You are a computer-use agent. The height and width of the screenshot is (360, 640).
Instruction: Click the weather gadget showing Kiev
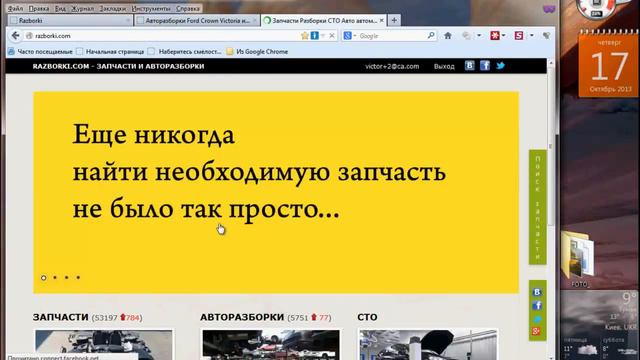click(600, 324)
